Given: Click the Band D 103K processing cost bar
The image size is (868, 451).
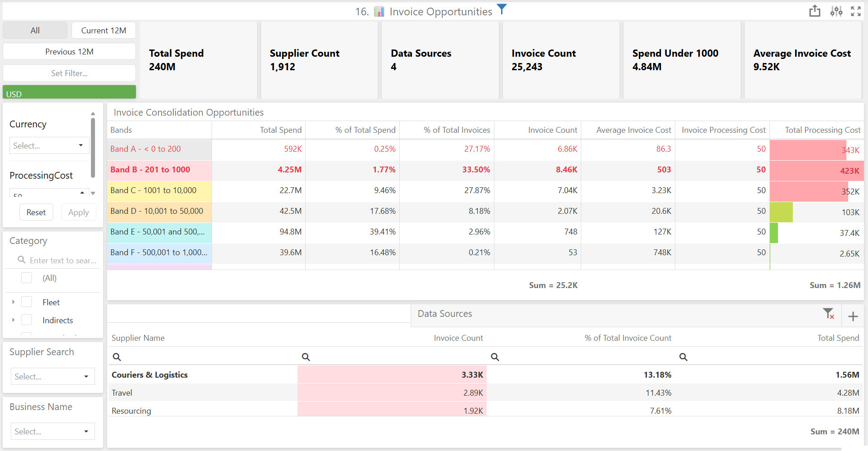Looking at the screenshot, I should click(x=781, y=212).
